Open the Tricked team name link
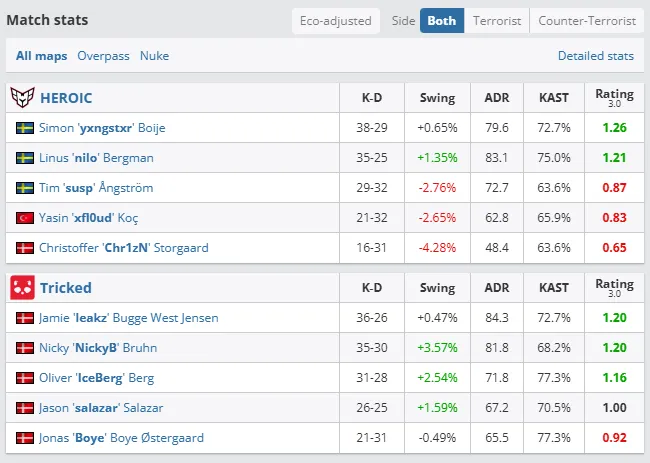Viewport: 650px width, 463px height. [65, 288]
